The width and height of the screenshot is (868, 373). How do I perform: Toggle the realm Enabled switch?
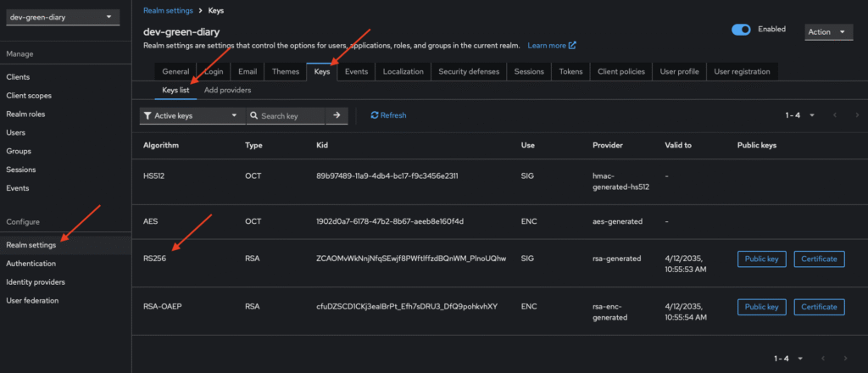[x=741, y=30]
